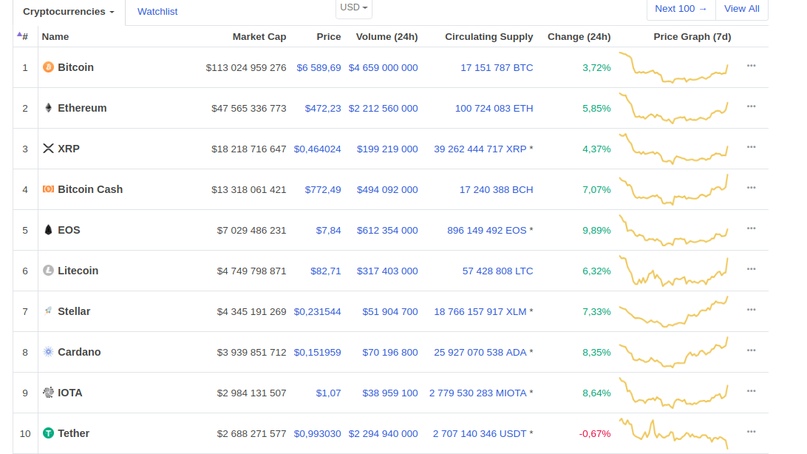Screen dimensions: 807x454
Task: Click the Litecoin logo icon
Action: [x=48, y=271]
